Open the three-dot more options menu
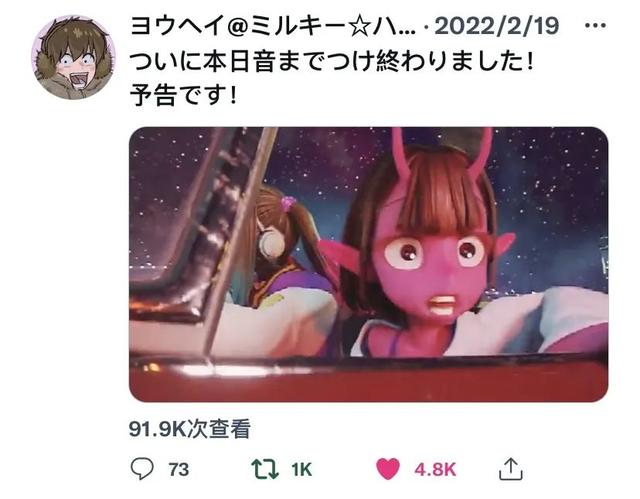 (x=595, y=26)
